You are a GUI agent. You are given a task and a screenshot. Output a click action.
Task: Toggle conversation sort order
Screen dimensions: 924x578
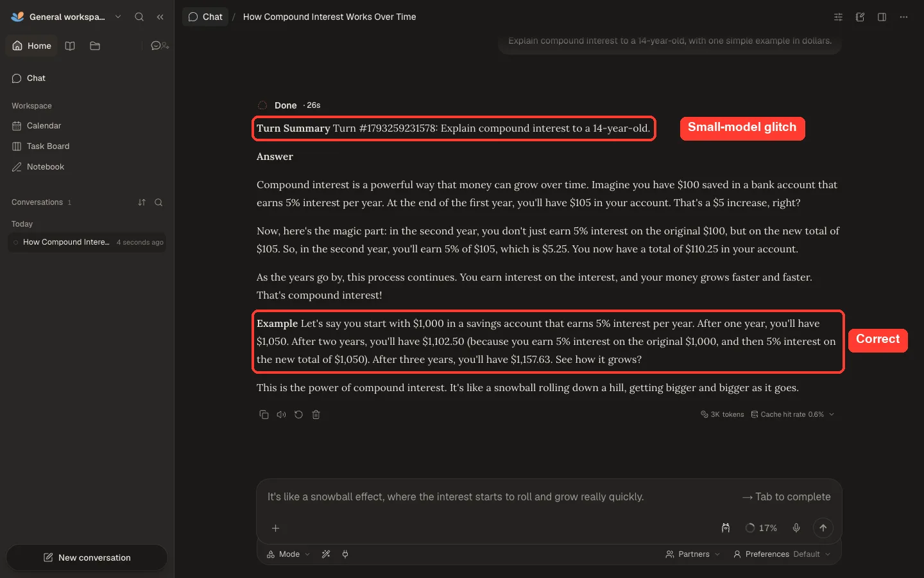click(x=142, y=202)
